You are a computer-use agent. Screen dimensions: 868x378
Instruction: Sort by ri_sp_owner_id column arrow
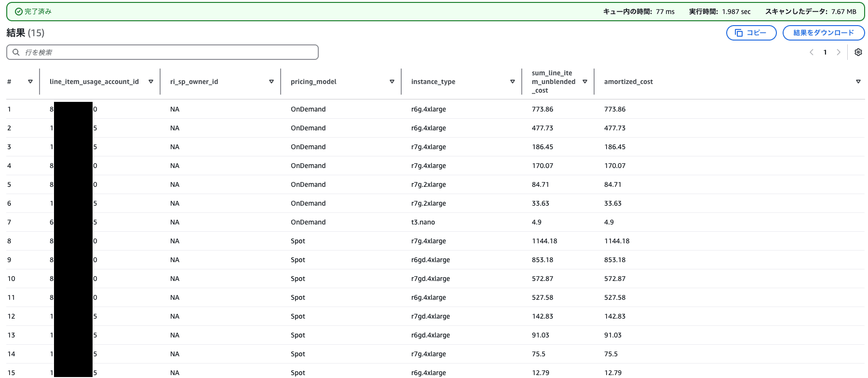click(271, 82)
